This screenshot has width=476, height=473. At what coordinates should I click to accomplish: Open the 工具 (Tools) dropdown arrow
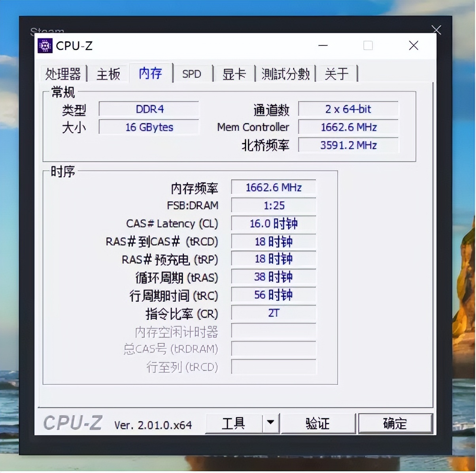pyautogui.click(x=271, y=423)
